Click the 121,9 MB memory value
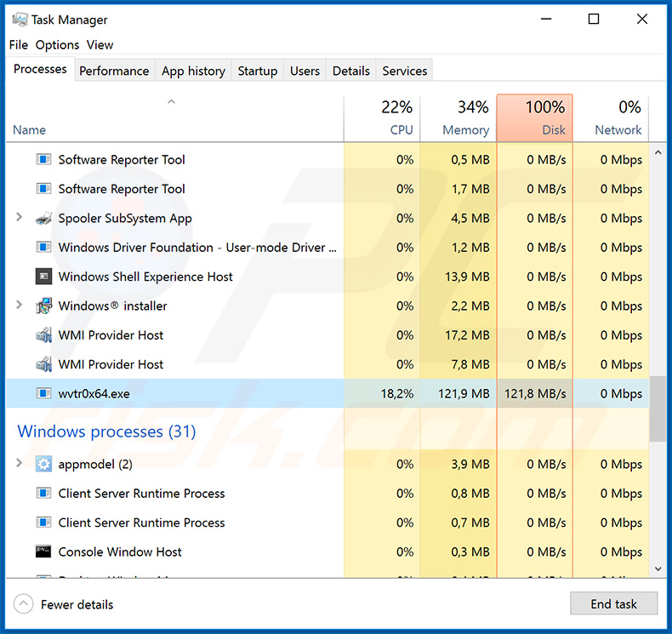Viewport: 672px width, 634px height. [464, 393]
